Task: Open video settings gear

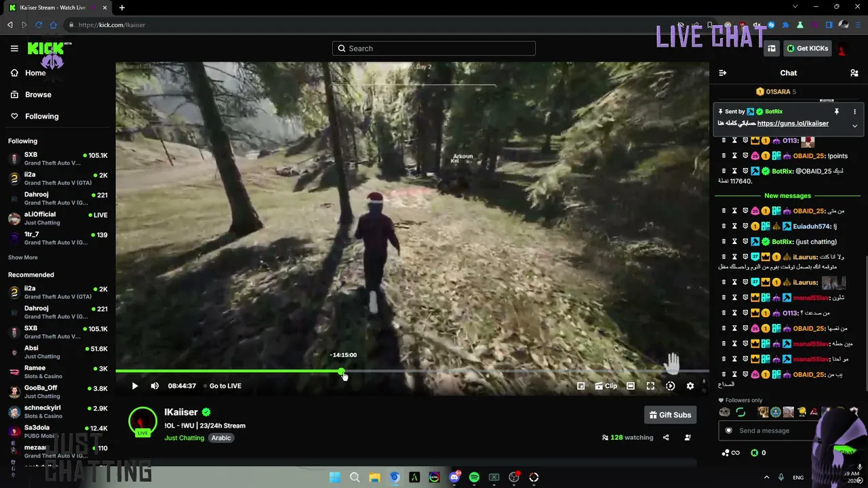Action: (x=690, y=386)
